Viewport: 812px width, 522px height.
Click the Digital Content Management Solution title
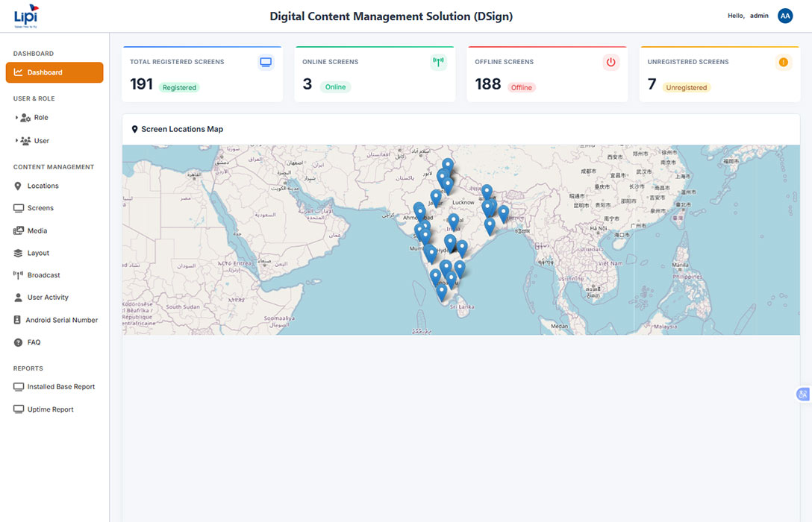(x=391, y=16)
